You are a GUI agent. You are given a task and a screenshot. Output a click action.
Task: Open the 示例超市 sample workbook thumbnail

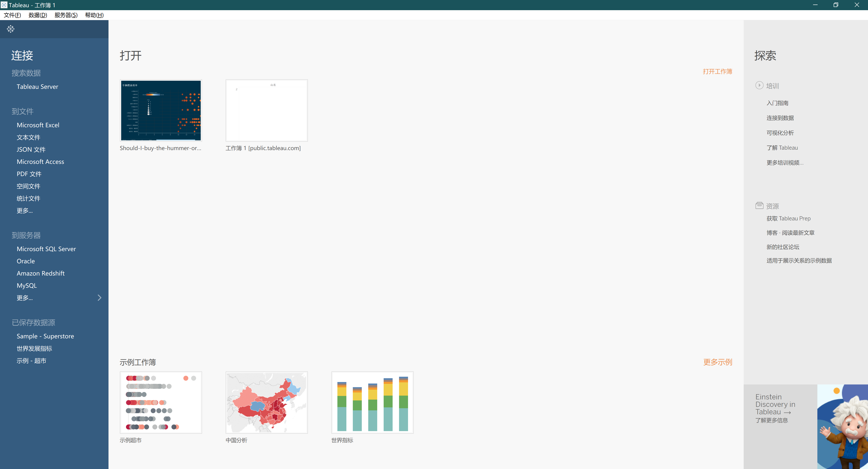(x=161, y=402)
